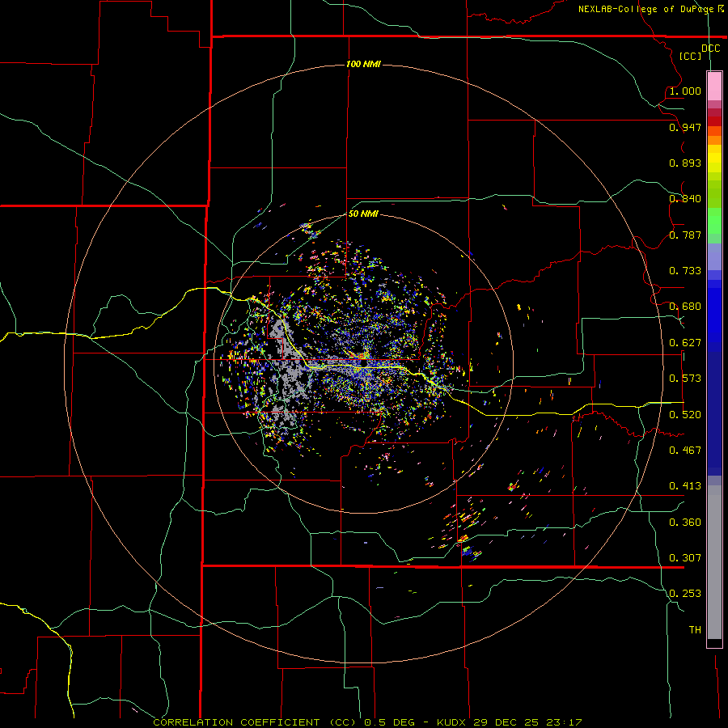
Task: Click the 29 DEC 25 23:17 timestamp
Action: coord(528,722)
